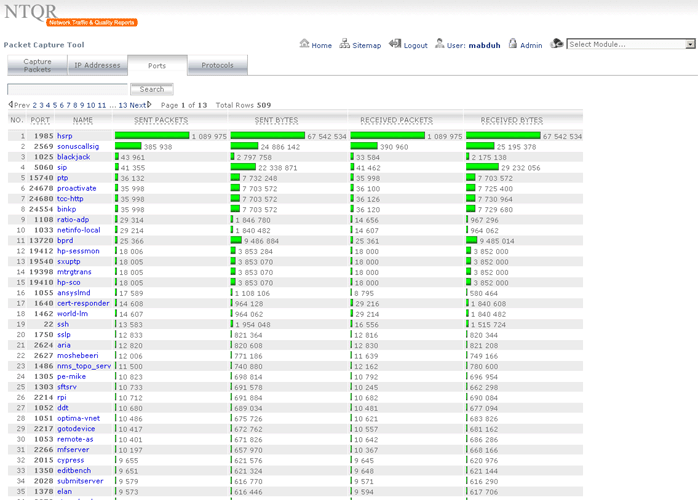Select the Protocols tab
Image resolution: width=698 pixels, height=500 pixels.
(217, 66)
